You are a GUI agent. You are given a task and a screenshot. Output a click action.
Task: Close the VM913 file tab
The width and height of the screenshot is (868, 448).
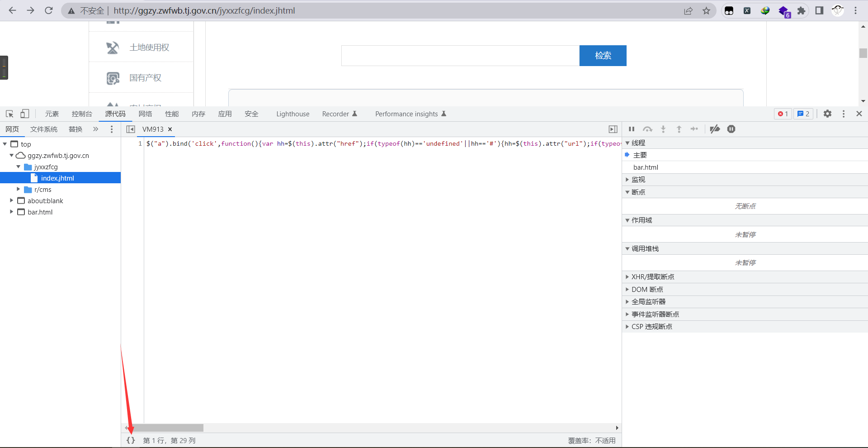coord(170,129)
